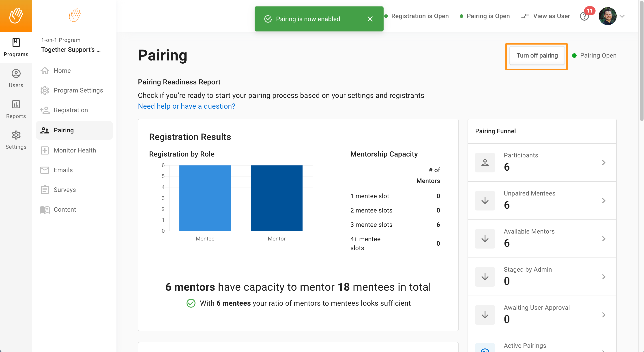The image size is (644, 352).
Task: Click the Awaiting User Approval down-arrow icon
Action: click(x=485, y=315)
